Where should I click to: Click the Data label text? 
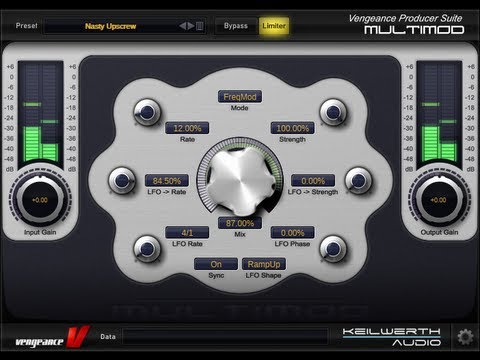(108, 337)
